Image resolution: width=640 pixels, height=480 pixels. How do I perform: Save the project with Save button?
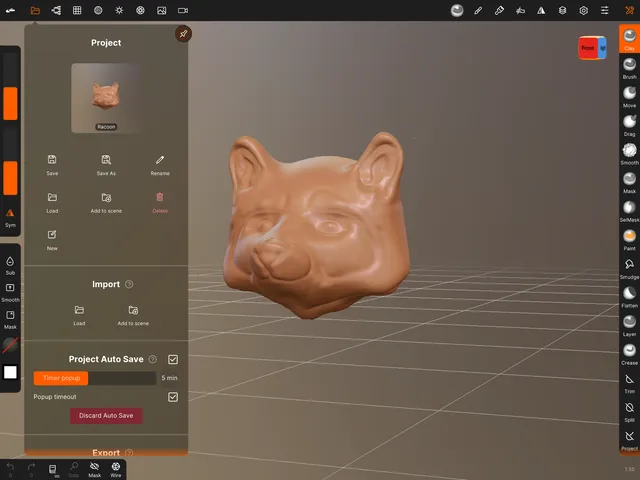pos(52,165)
